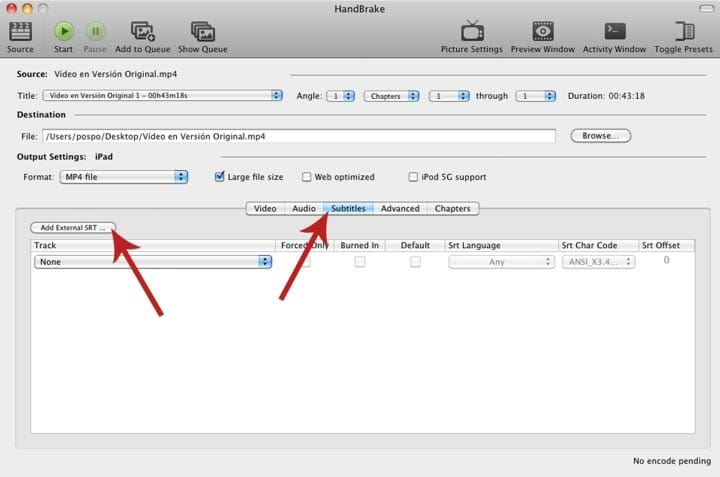Toggle toolbar pill button in title bar
The width and height of the screenshot is (720, 477).
(x=706, y=8)
